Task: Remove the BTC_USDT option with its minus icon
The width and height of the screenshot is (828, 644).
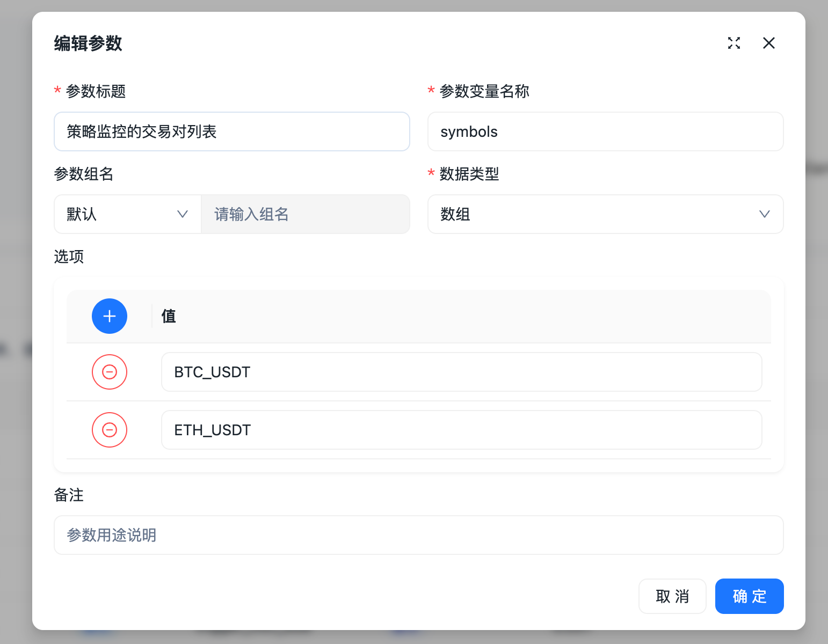Action: 110,371
